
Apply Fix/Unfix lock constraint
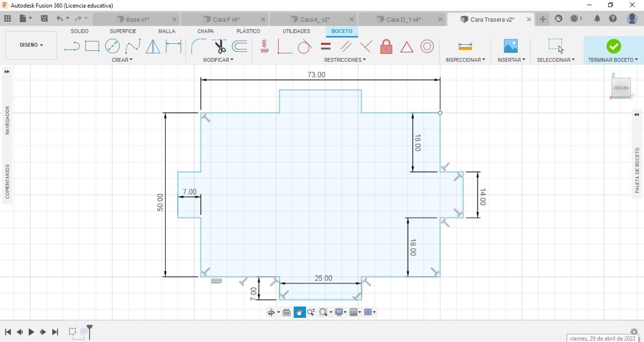click(x=386, y=46)
